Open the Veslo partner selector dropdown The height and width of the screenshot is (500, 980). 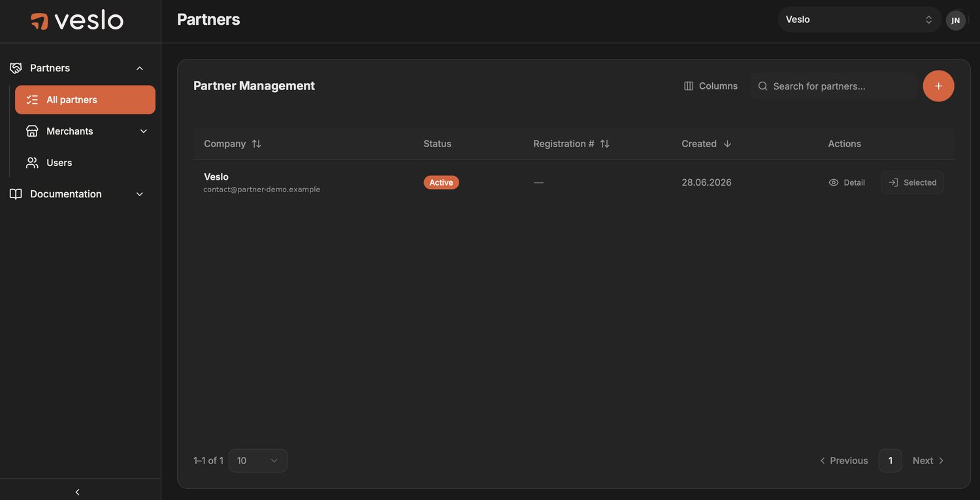coord(859,20)
